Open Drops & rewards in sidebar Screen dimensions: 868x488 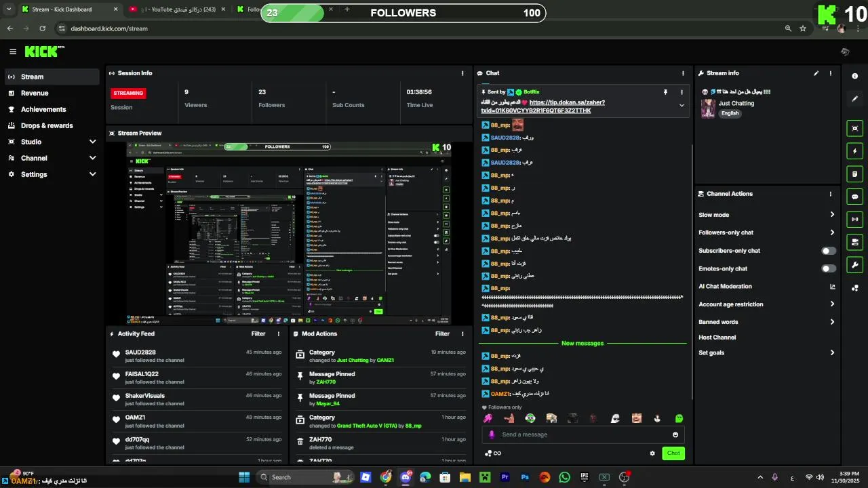(x=52, y=125)
